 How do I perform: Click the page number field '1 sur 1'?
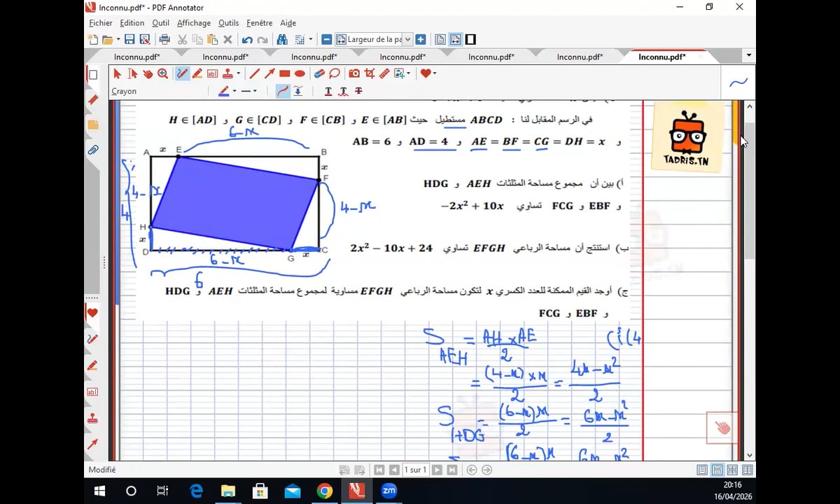tap(416, 470)
